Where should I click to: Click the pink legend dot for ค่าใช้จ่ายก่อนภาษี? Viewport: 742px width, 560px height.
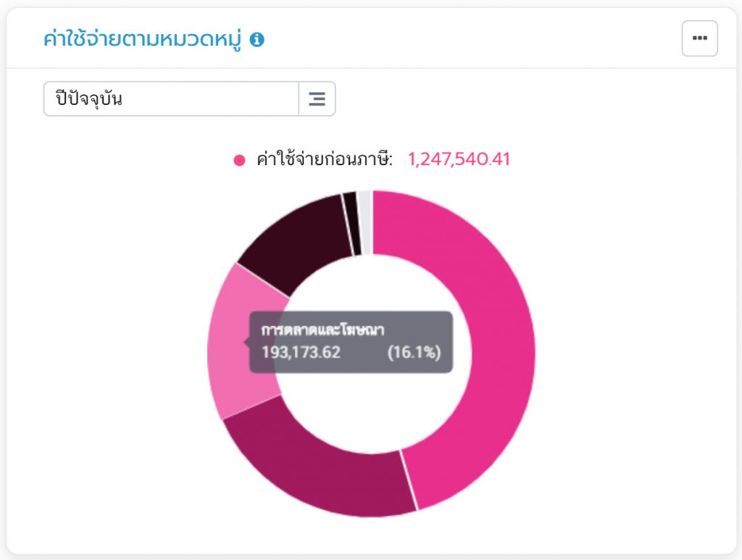pyautogui.click(x=239, y=160)
